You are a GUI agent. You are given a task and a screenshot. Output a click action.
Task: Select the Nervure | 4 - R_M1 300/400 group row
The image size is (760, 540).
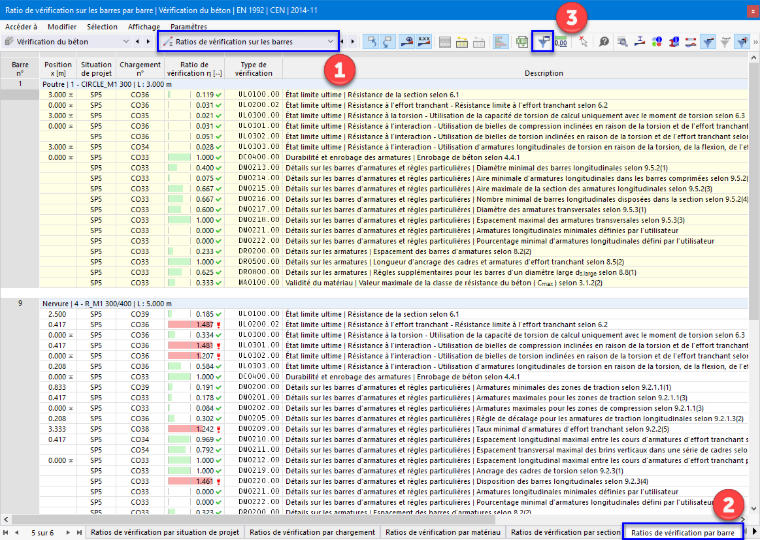(x=394, y=303)
